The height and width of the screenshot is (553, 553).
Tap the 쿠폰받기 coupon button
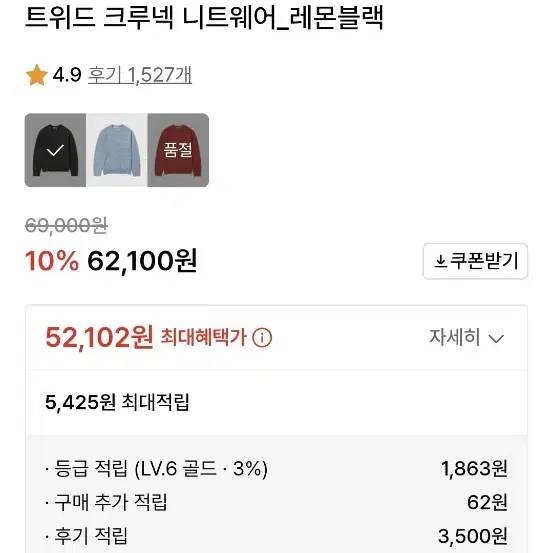click(475, 261)
